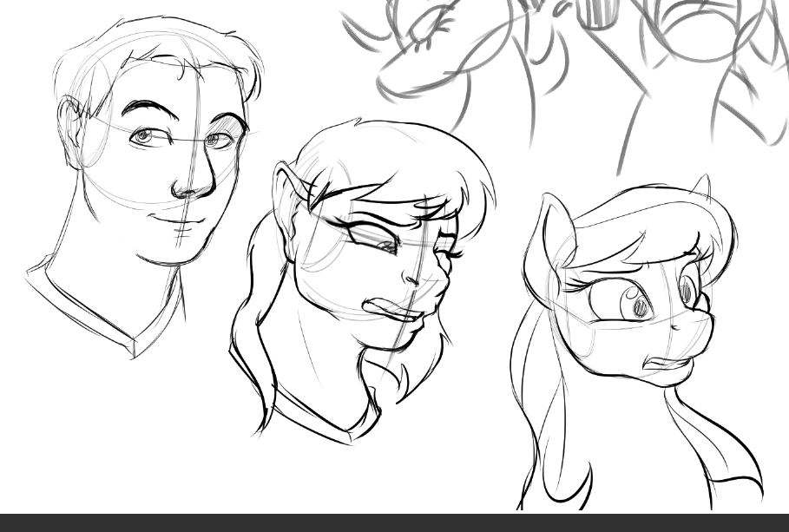Click the male human head sketch

pos(146,187)
